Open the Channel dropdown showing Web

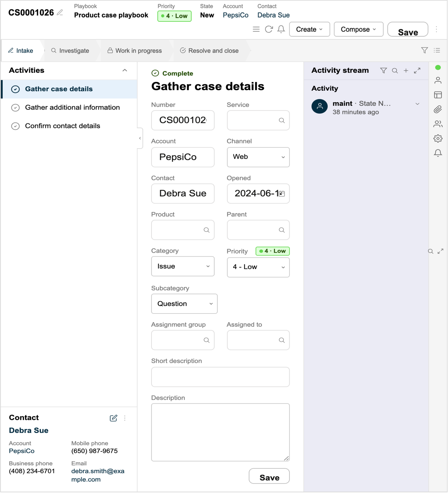(258, 157)
